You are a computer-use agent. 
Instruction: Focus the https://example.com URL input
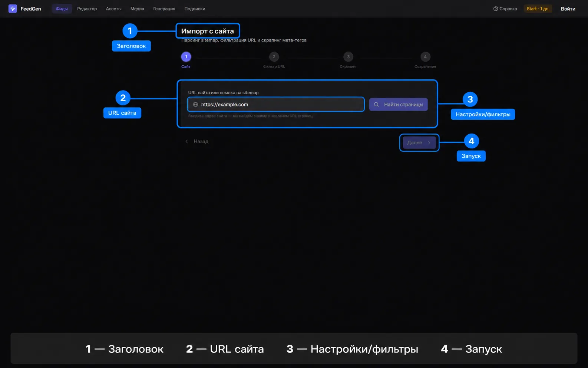(x=276, y=105)
